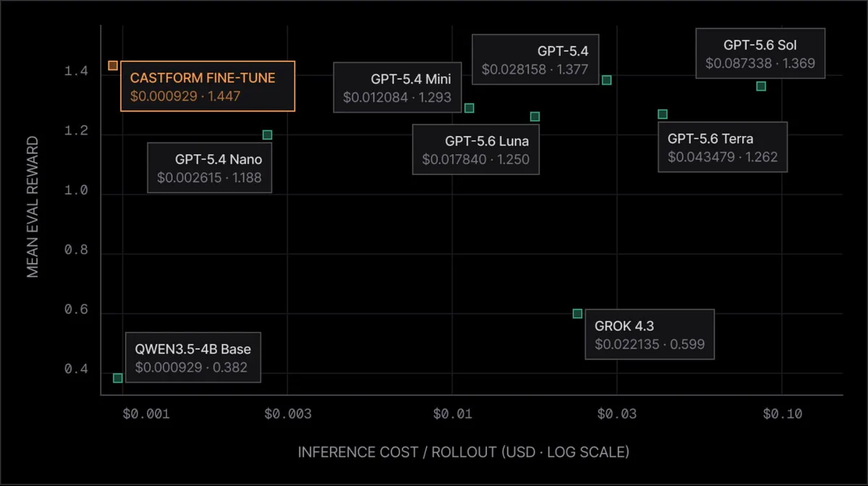
Task: Click the INFERENCE COST / ROLLOUT axis title
Action: pyautogui.click(x=464, y=452)
